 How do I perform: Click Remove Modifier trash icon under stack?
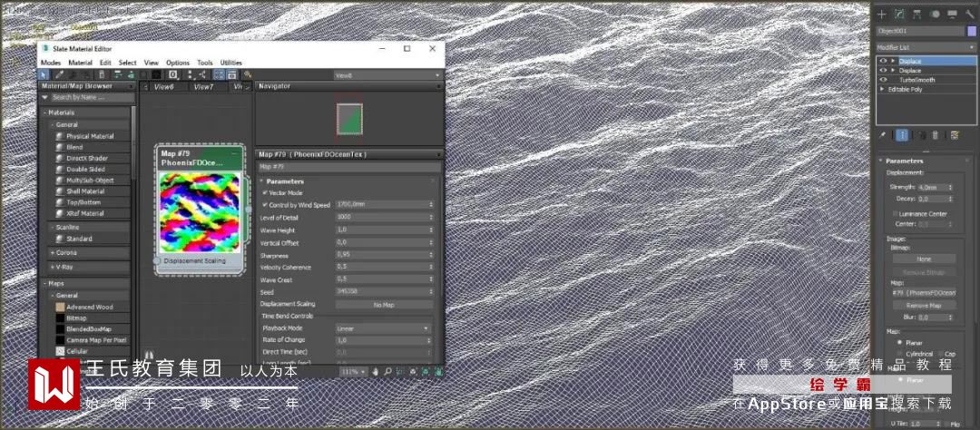[x=935, y=135]
